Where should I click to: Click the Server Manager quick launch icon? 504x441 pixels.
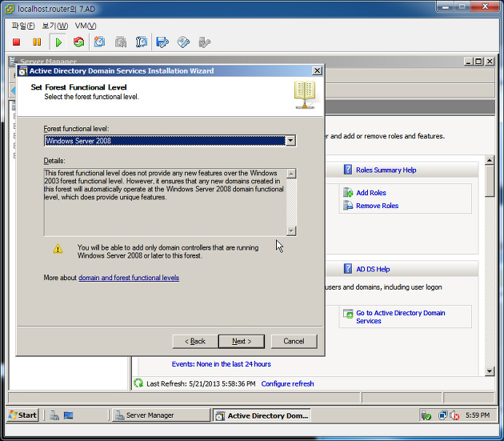(54, 415)
